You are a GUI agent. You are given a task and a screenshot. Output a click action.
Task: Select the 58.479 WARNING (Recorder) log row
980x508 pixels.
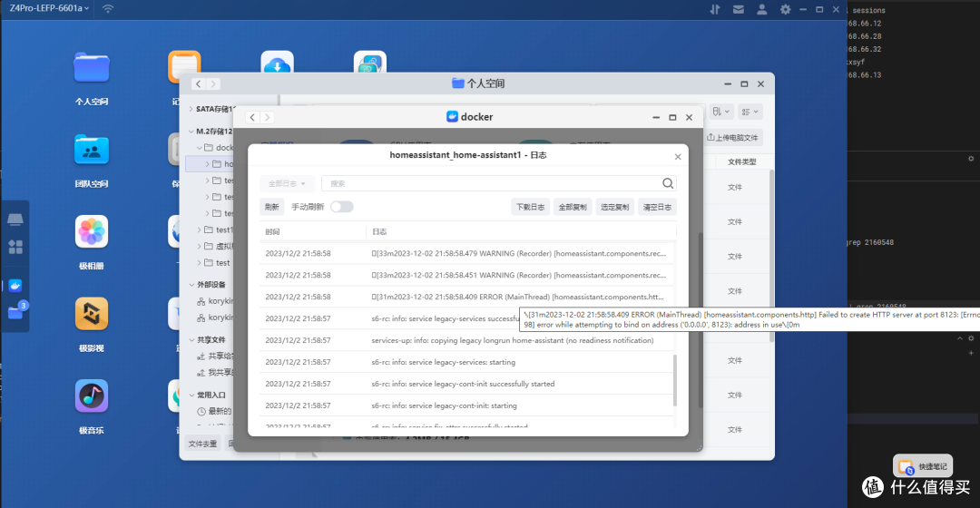(467, 254)
